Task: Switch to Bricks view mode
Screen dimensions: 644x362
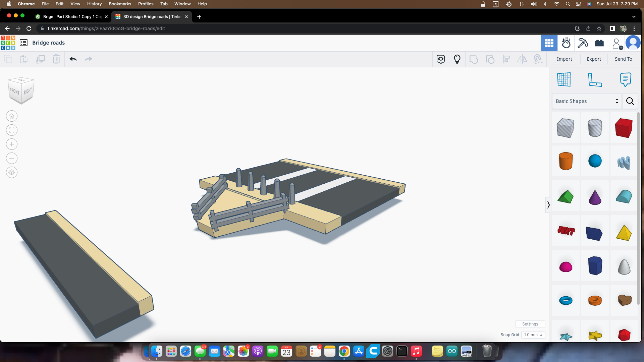Action: 599,43
